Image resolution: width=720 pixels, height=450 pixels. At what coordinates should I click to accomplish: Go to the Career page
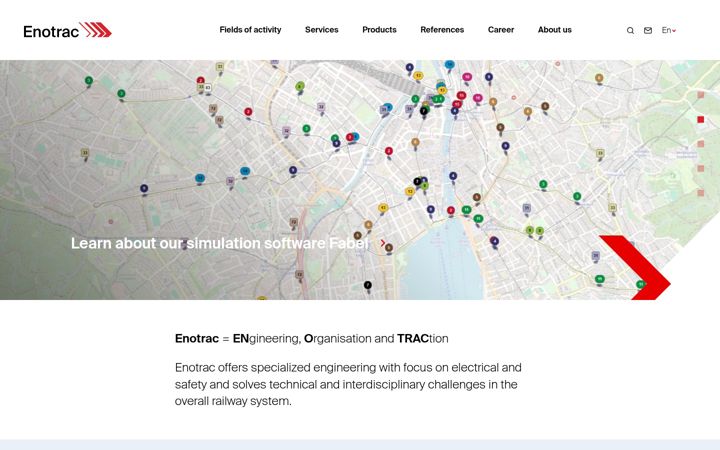(x=501, y=30)
